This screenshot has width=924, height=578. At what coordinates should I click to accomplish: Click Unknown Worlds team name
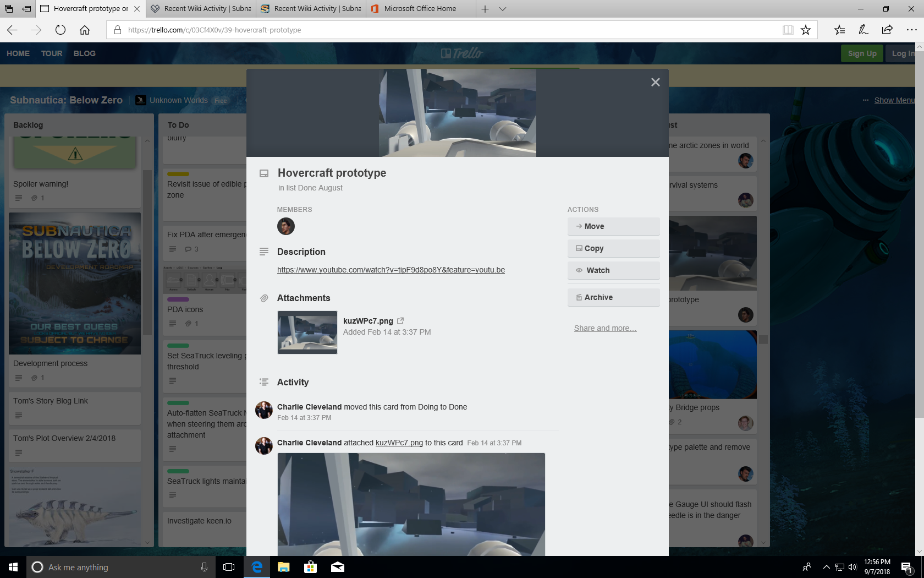[x=179, y=100]
